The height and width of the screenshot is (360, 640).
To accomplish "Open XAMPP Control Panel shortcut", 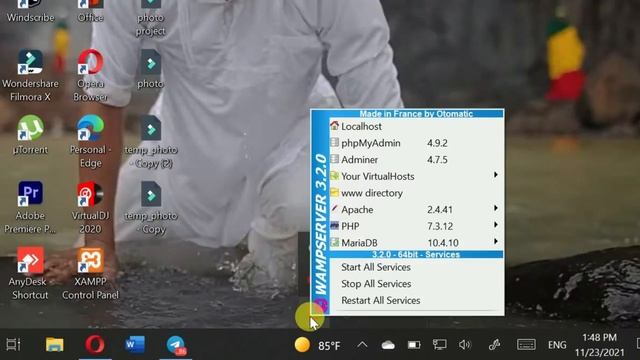I will (90, 273).
